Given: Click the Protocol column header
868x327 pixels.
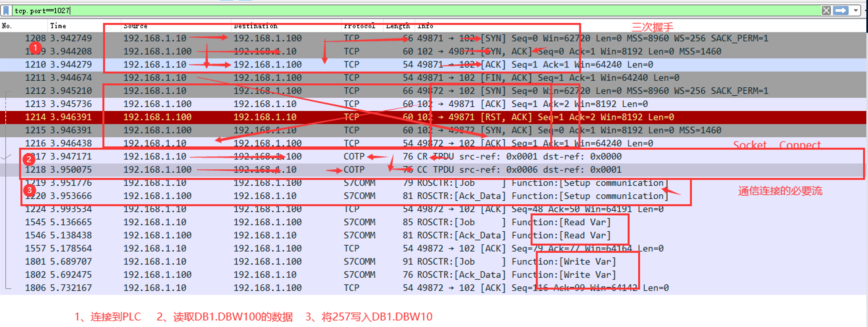Looking at the screenshot, I should [x=359, y=26].
